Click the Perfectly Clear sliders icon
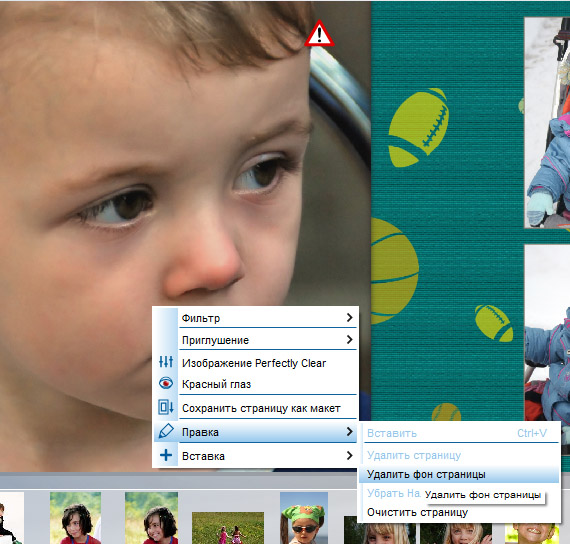The width and height of the screenshot is (570, 544). pyautogui.click(x=166, y=362)
